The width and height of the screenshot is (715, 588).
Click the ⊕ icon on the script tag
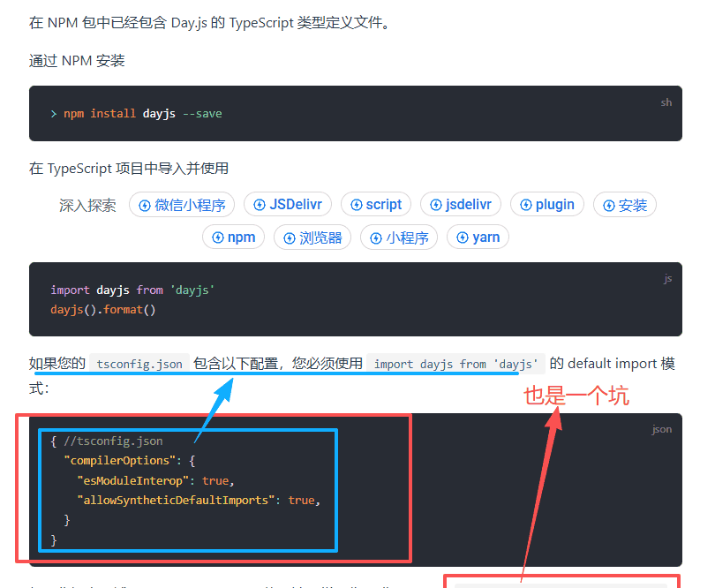(355, 204)
